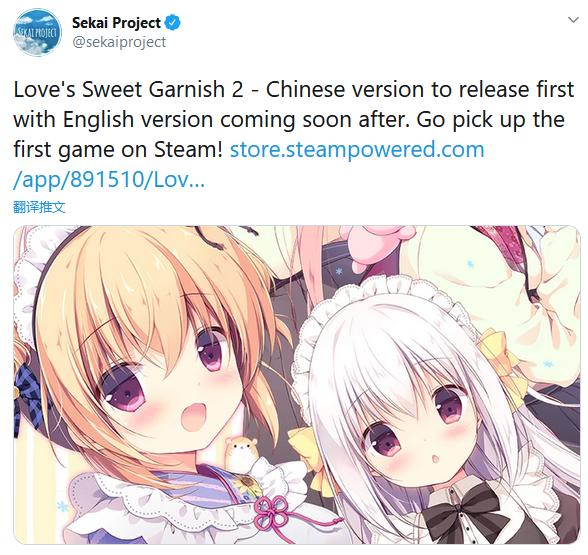Click the pink flower knot ornament

(x=270, y=514)
